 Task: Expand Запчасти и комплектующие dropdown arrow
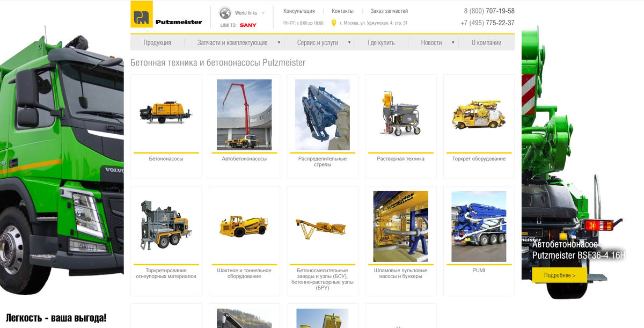[279, 42]
